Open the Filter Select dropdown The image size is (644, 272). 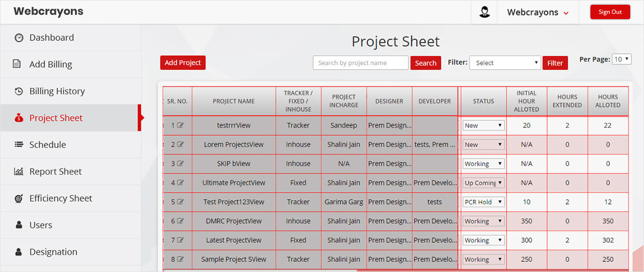pyautogui.click(x=504, y=63)
